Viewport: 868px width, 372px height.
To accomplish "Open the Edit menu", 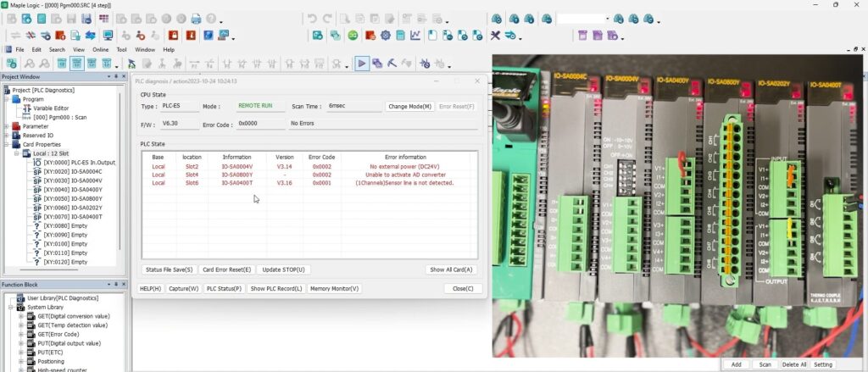I will [x=36, y=49].
